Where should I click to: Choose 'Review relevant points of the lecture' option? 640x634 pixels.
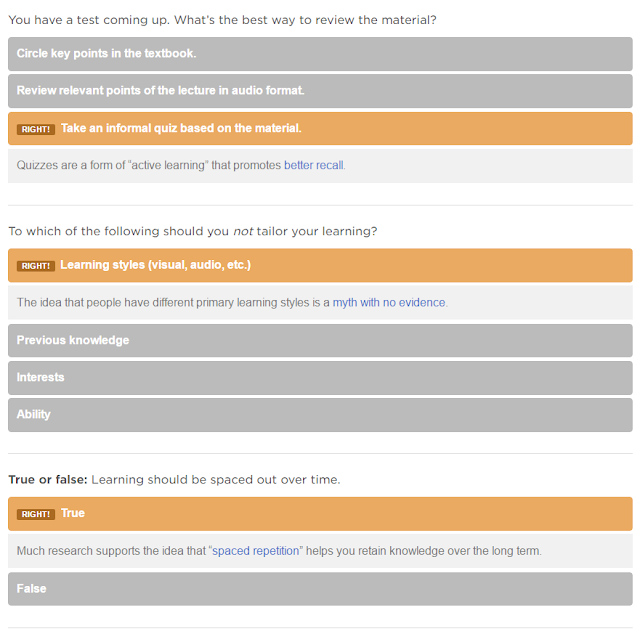[x=320, y=91]
